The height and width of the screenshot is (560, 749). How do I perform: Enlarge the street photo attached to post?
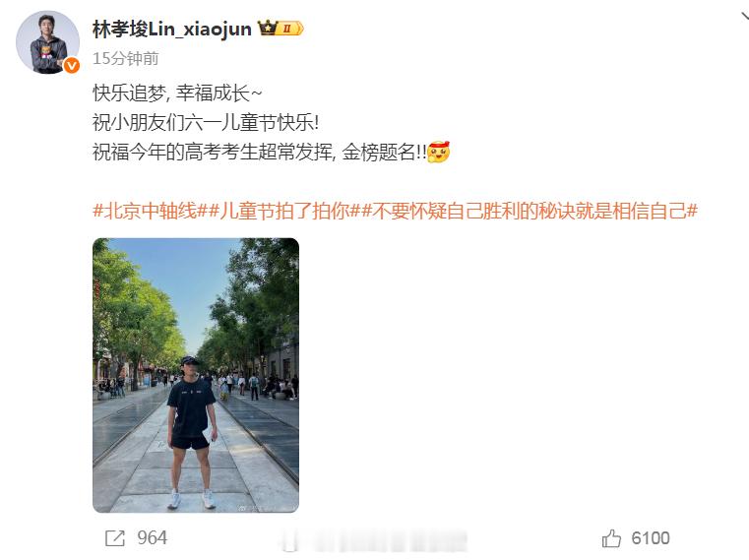click(x=196, y=375)
